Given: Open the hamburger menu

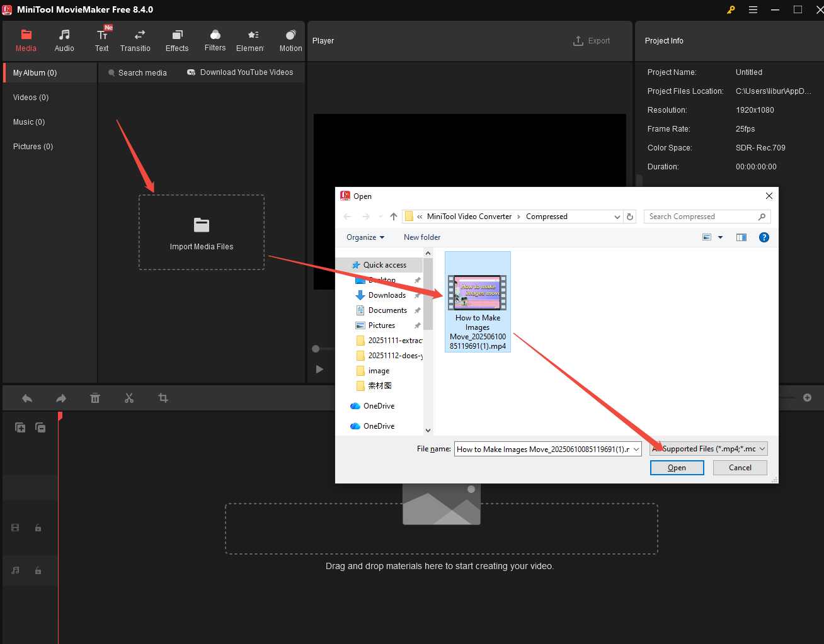Looking at the screenshot, I should coord(753,9).
